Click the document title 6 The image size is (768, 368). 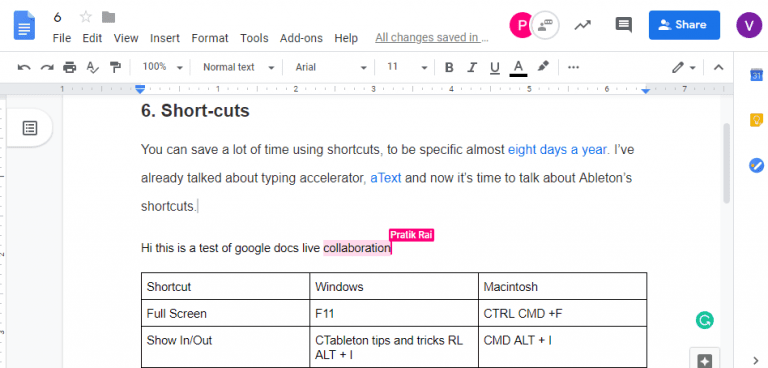point(58,18)
